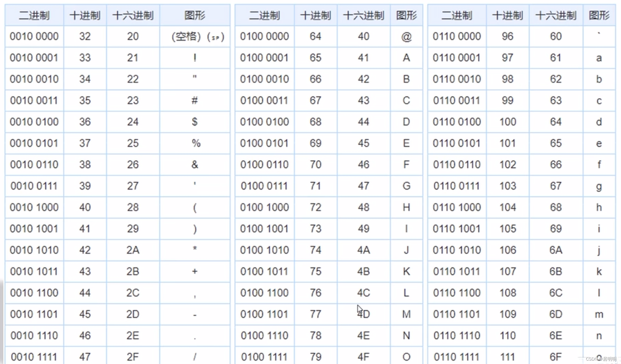Select binary value 0100 0001
Screen dimensions: 621x364
pos(264,58)
